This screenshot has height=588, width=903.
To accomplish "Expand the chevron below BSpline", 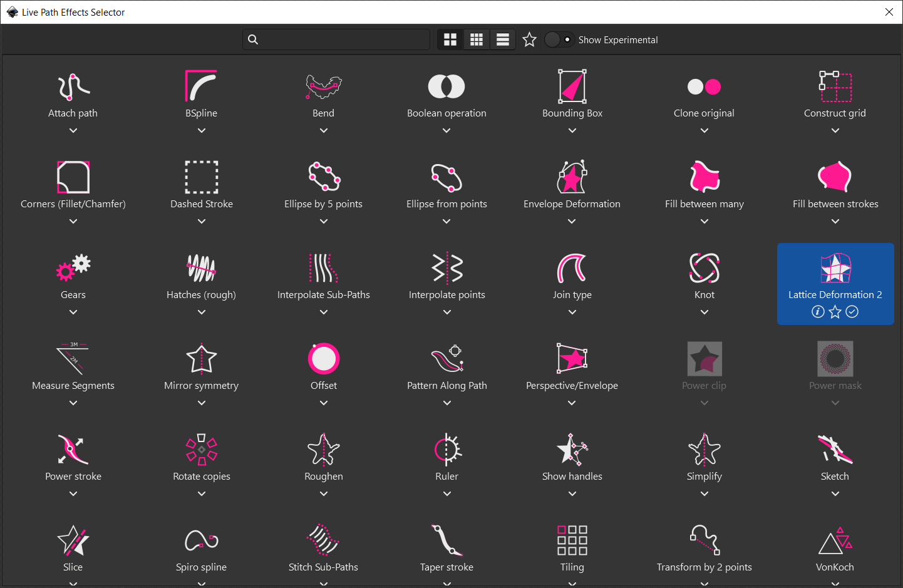I will point(202,131).
